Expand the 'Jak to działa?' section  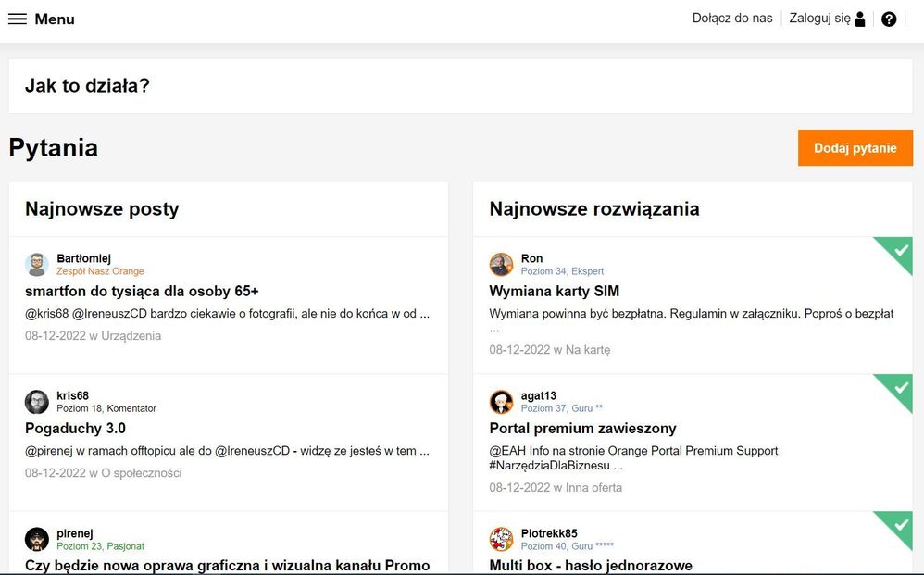click(88, 86)
